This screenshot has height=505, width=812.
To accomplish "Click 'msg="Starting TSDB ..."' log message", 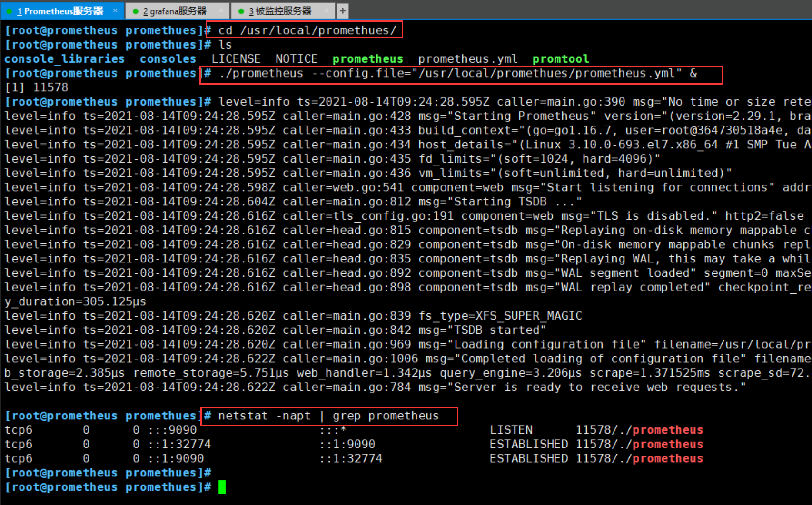I will [x=500, y=202].
